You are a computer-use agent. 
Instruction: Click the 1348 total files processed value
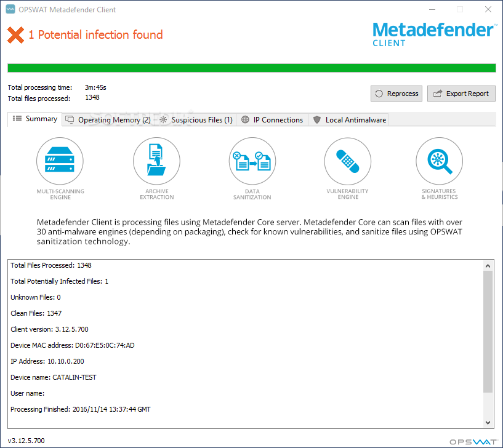[x=92, y=97]
